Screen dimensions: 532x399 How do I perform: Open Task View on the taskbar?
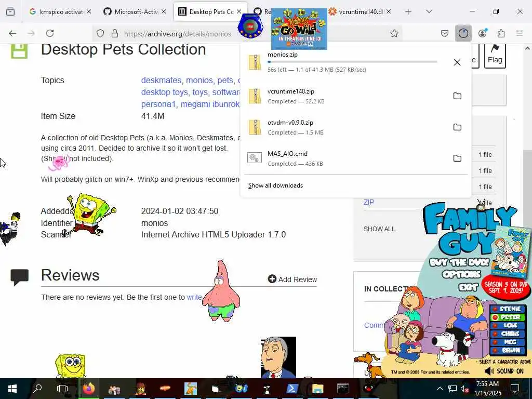point(62,389)
